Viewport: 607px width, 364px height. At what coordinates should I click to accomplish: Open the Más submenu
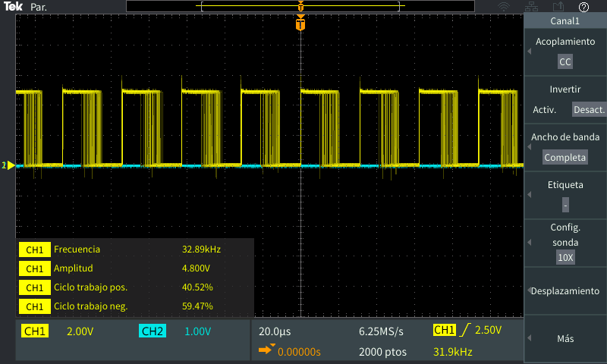(565, 339)
